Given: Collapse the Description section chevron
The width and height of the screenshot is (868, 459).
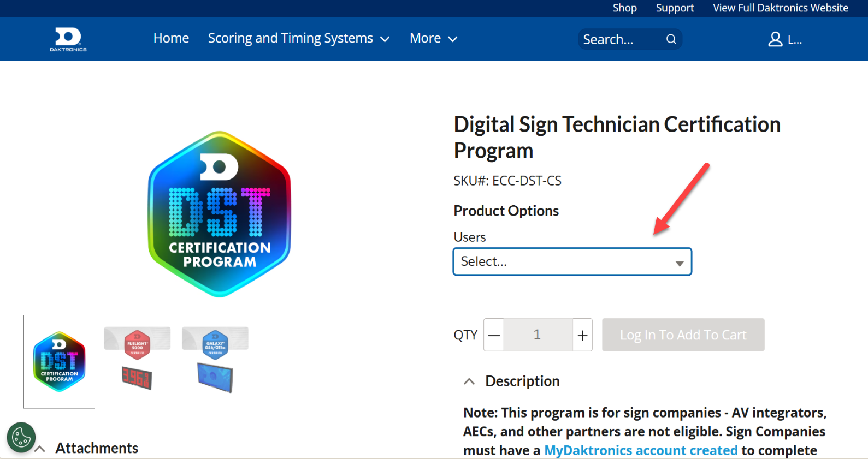Looking at the screenshot, I should click(x=469, y=381).
